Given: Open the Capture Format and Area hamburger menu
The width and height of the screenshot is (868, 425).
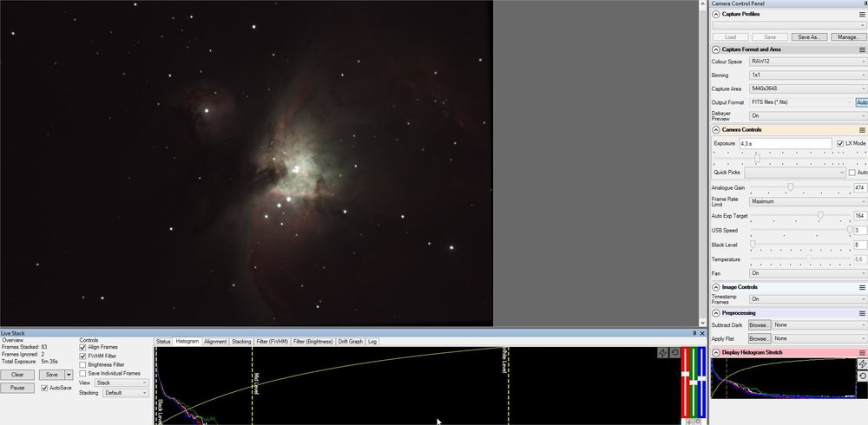Looking at the screenshot, I should (x=862, y=49).
